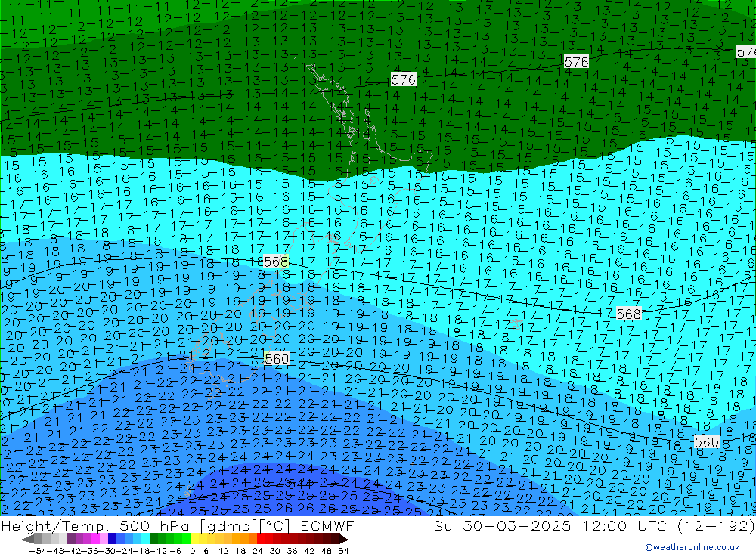The image size is (756, 554).
Task: Click the dark maroon arrow at the legend's warm end
Action: coord(343,539)
